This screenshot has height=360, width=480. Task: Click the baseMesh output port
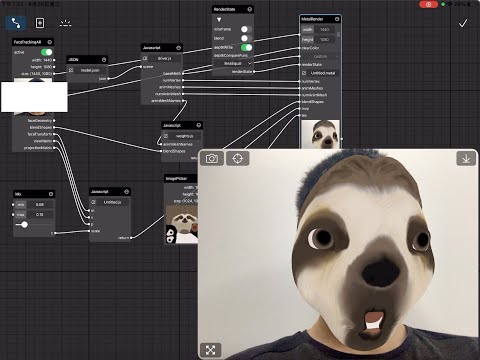pos(183,73)
